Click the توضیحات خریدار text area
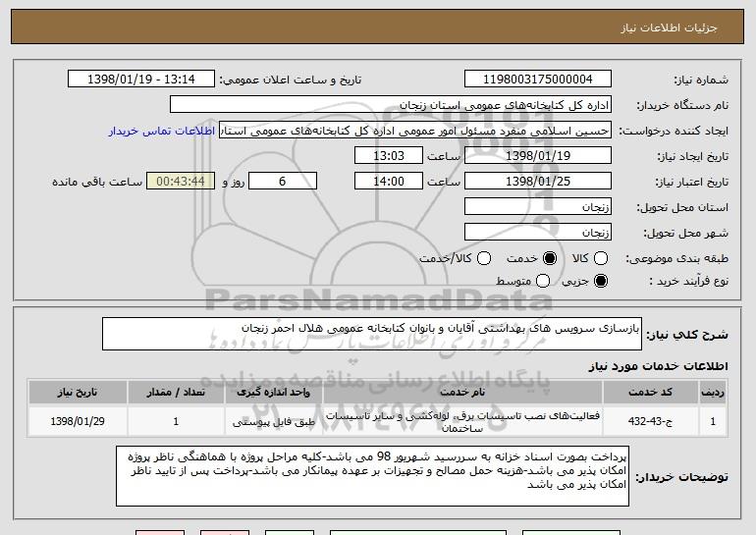Screen dimensions: 756x535 372,476
